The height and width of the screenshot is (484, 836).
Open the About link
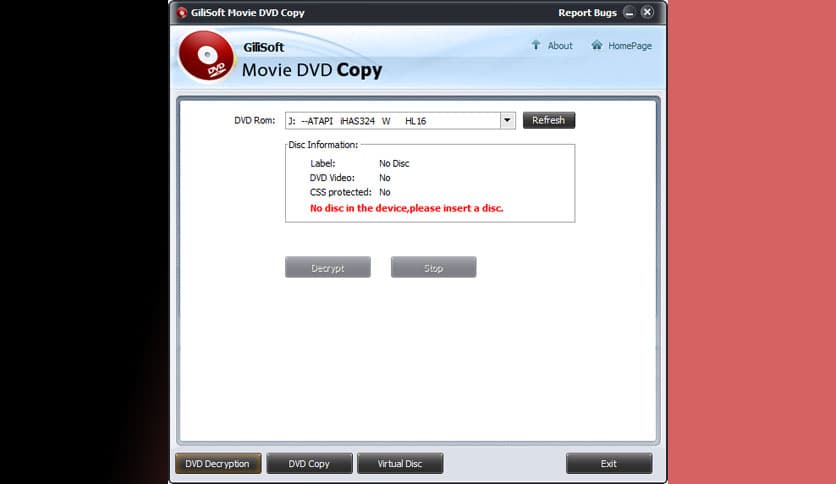click(x=560, y=46)
